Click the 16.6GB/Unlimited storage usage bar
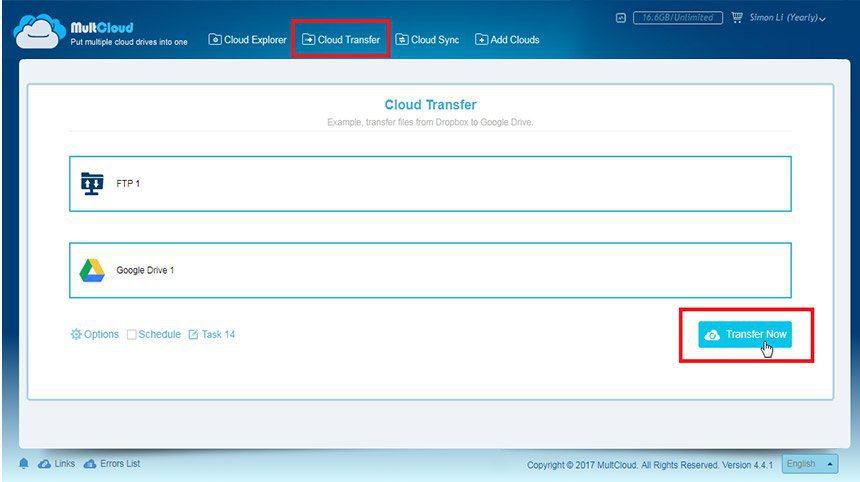The width and height of the screenshot is (860, 482). point(678,18)
